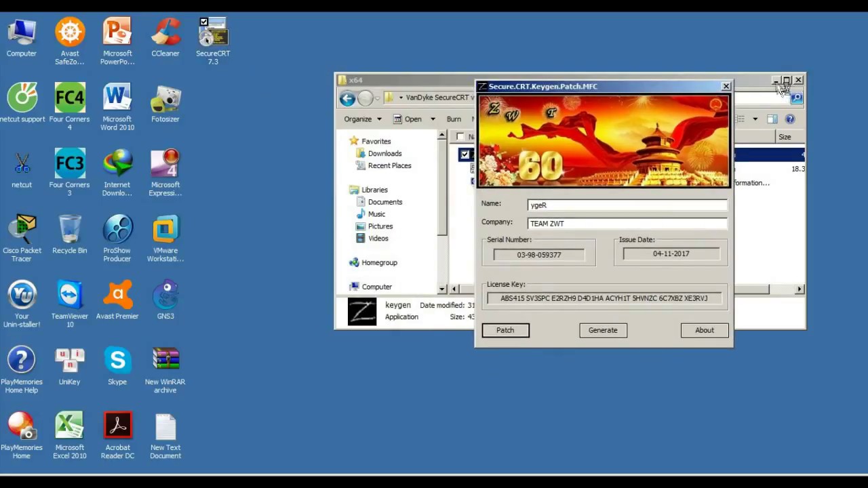Launch CCleaner desktop shortcut
Image resolution: width=868 pixels, height=488 pixels.
click(x=165, y=38)
